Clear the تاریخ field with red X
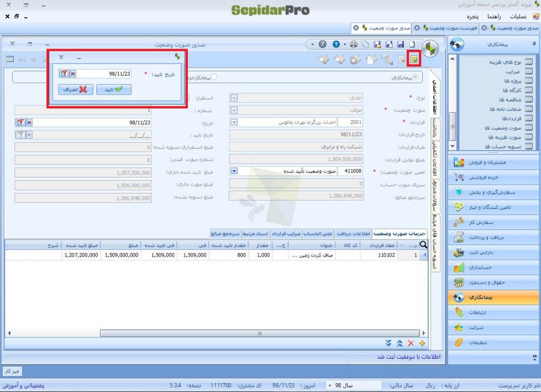The height and width of the screenshot is (392, 541). pyautogui.click(x=29, y=122)
